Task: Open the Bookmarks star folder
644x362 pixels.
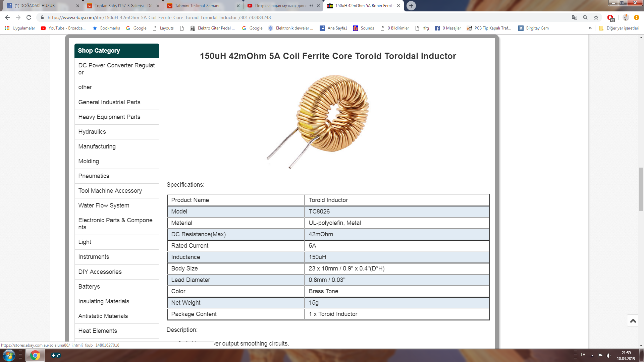Action: tap(106, 28)
